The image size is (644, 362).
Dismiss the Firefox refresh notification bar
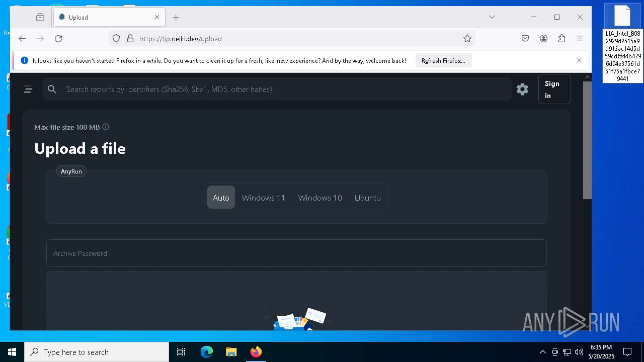tap(579, 60)
